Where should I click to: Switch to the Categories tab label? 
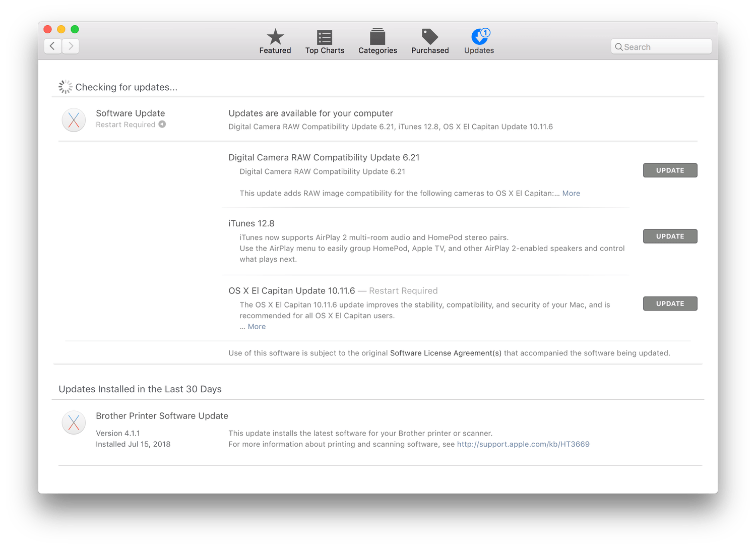pos(377,50)
